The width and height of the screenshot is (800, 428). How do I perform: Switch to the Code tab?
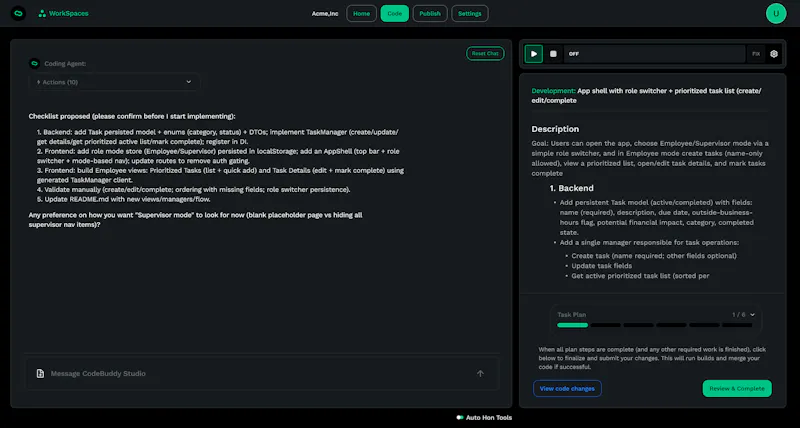[x=394, y=14]
